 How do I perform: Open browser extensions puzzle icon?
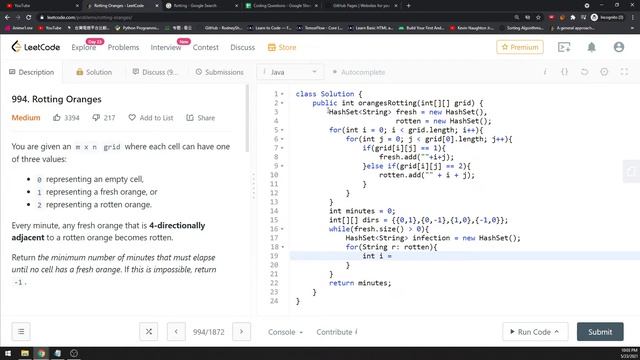[573, 17]
